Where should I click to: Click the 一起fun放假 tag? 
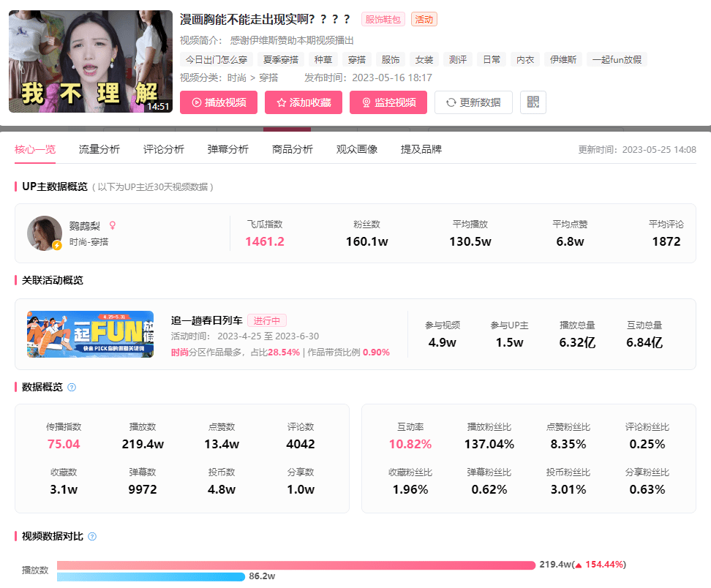pyautogui.click(x=617, y=59)
